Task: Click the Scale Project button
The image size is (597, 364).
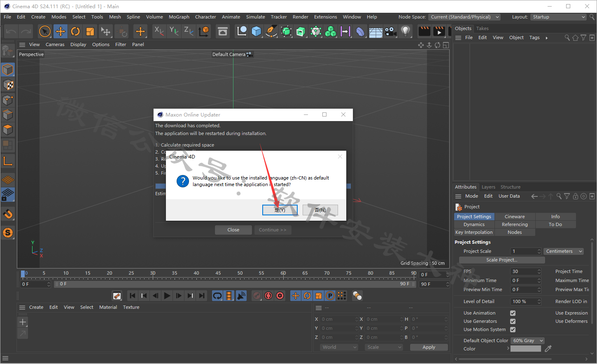Action: coord(502,260)
